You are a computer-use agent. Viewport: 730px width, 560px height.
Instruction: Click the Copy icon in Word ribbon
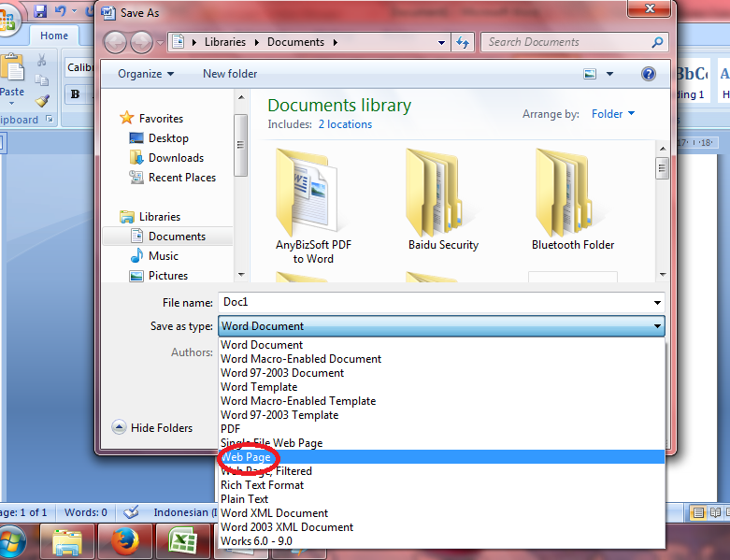click(x=41, y=80)
